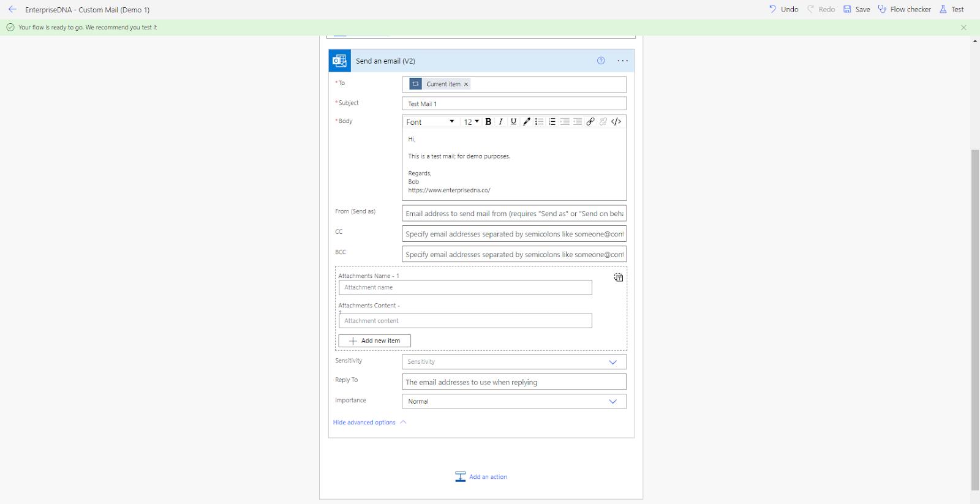Viewport: 980px width, 504px height.
Task: Click Hide advanced options
Action: (x=369, y=422)
